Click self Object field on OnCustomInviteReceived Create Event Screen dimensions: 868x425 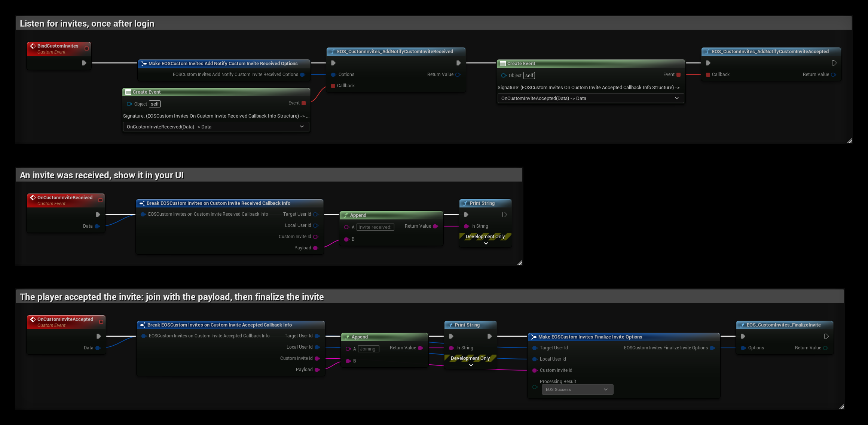155,104
